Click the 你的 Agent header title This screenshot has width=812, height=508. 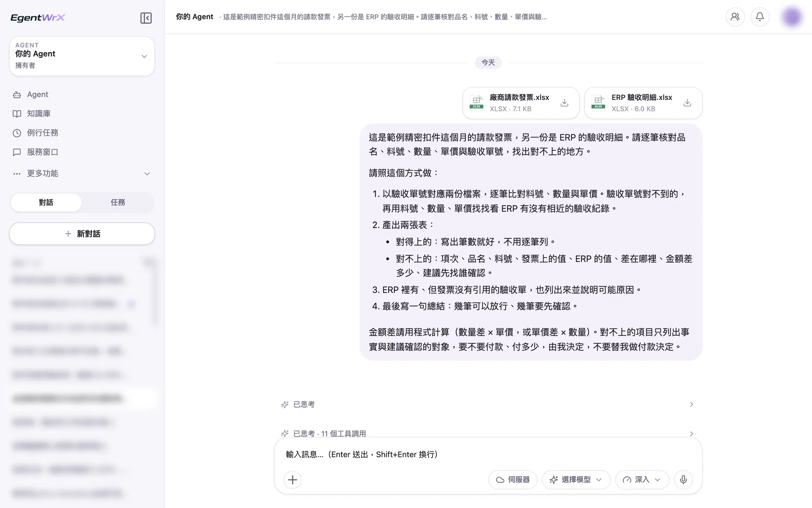195,17
